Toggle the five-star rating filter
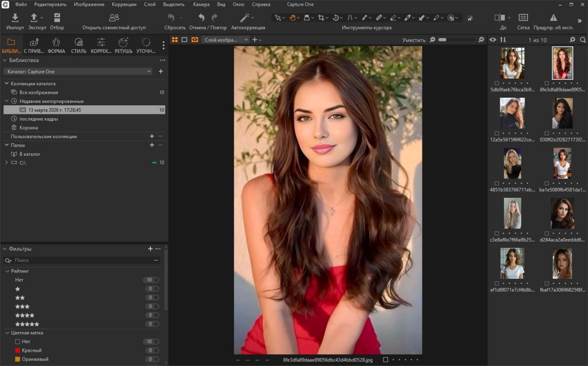This screenshot has height=366, width=588. point(27,324)
